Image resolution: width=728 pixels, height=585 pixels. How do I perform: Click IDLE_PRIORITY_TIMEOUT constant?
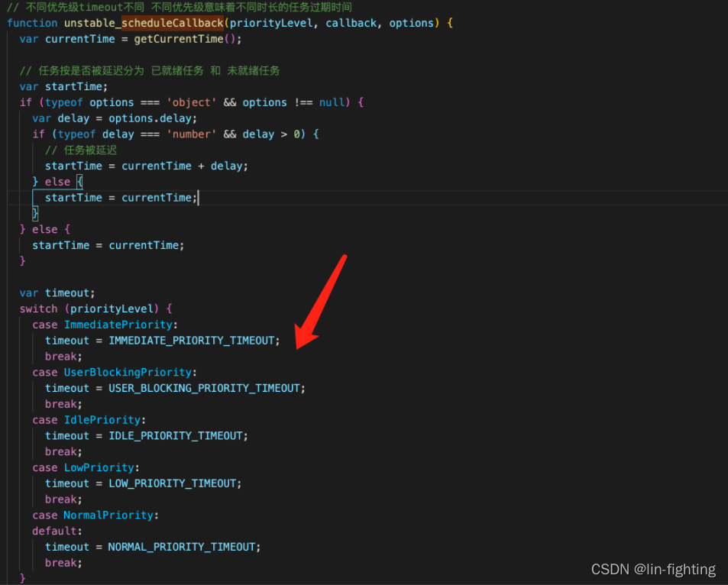[176, 435]
